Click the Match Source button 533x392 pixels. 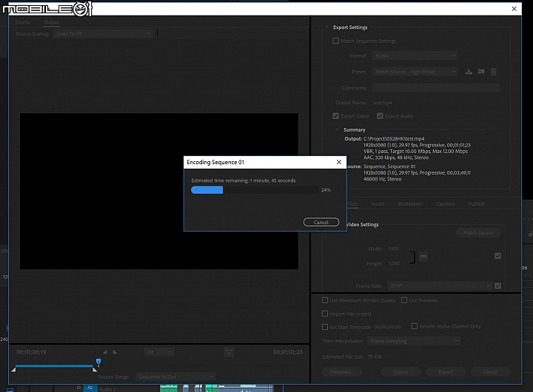click(x=478, y=233)
